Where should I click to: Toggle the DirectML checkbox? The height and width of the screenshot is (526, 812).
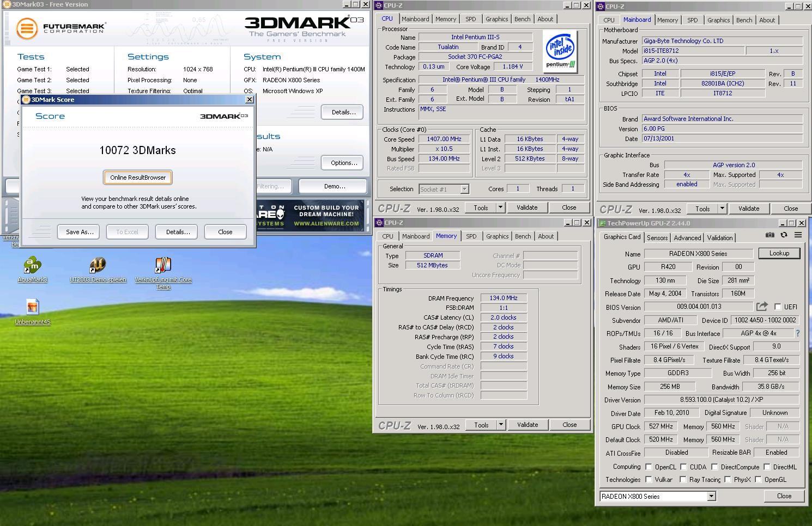coord(767,467)
